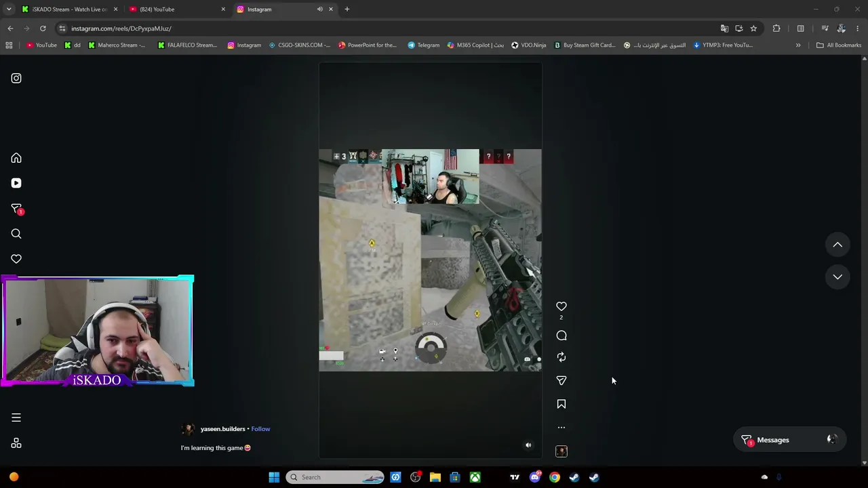Open the Chrome profile avatar
Viewport: 868px width, 488px height.
[841, 28]
